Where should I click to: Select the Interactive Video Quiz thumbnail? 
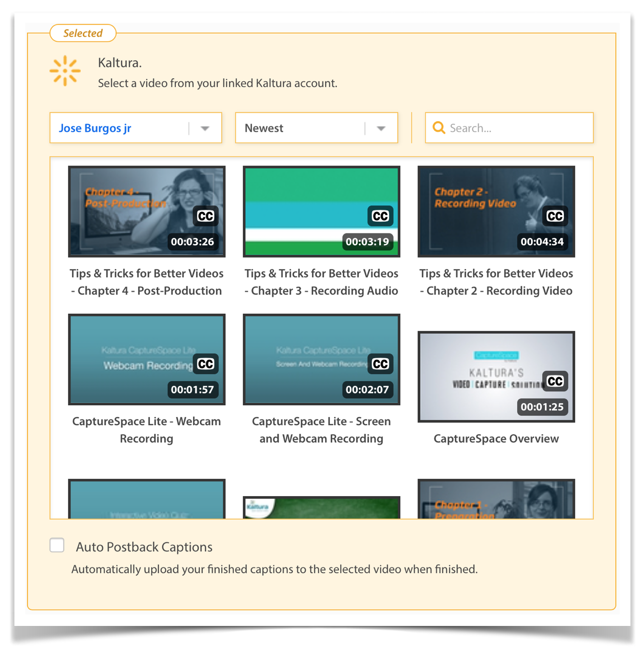coord(147,499)
